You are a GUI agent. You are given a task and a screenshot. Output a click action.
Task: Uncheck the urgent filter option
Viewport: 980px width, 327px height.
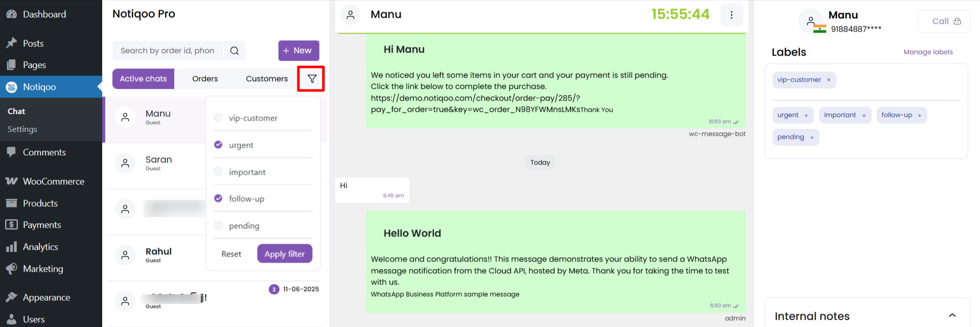click(x=218, y=145)
